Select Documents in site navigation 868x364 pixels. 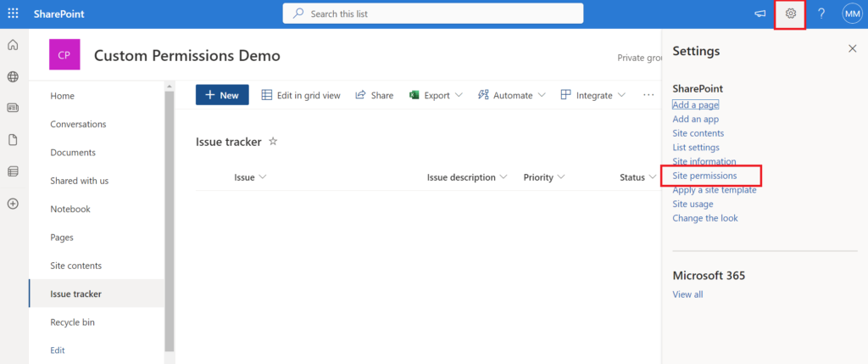(x=73, y=153)
